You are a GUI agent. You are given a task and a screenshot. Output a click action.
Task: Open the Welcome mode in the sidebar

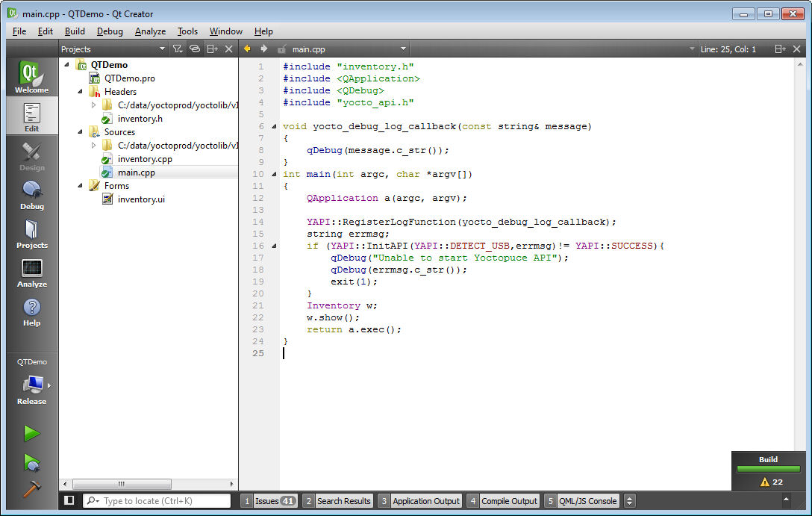[x=31, y=75]
